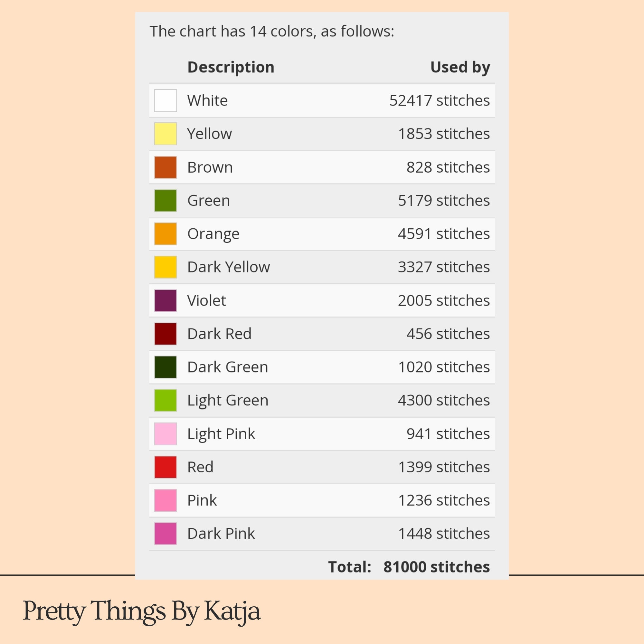Click the Dark Green swatch
This screenshot has height=644, width=644.
pos(165,367)
